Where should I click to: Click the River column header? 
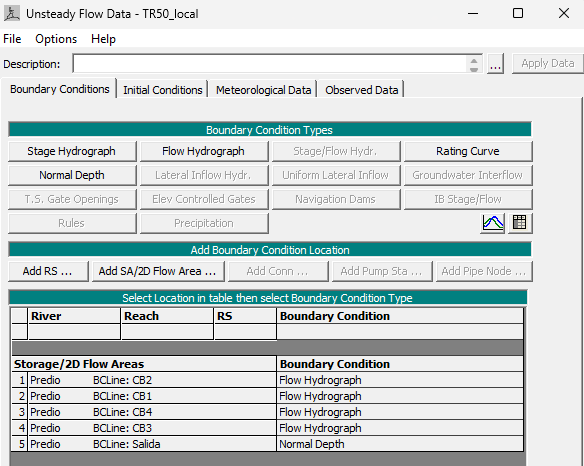pos(74,316)
